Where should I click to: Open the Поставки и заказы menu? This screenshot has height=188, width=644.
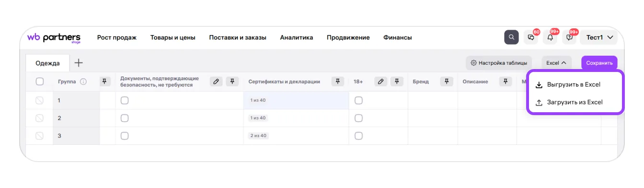coord(238,37)
